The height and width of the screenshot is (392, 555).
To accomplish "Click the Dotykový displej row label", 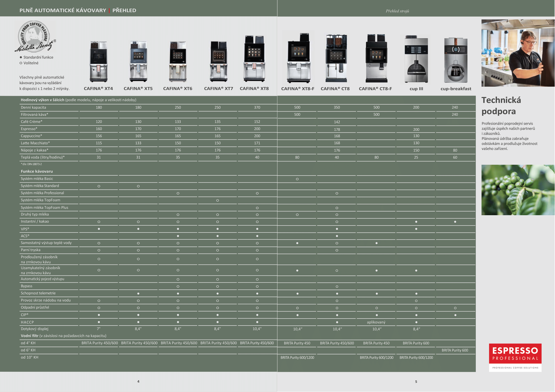I will 35,329.
